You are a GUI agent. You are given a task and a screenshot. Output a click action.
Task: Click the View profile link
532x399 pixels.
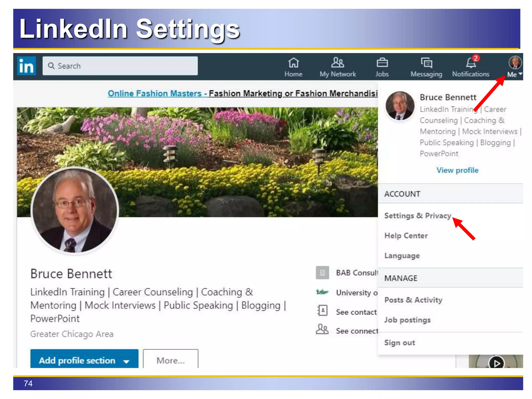coord(457,170)
